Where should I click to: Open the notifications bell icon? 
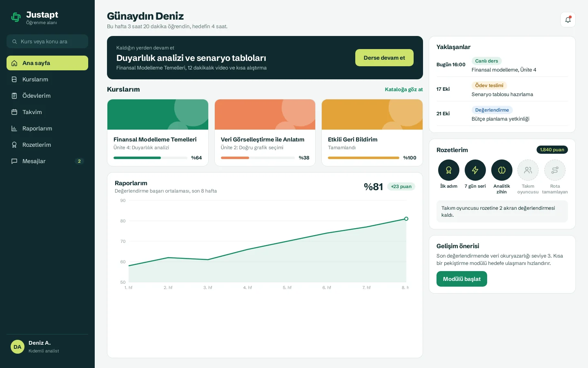pyautogui.click(x=568, y=20)
